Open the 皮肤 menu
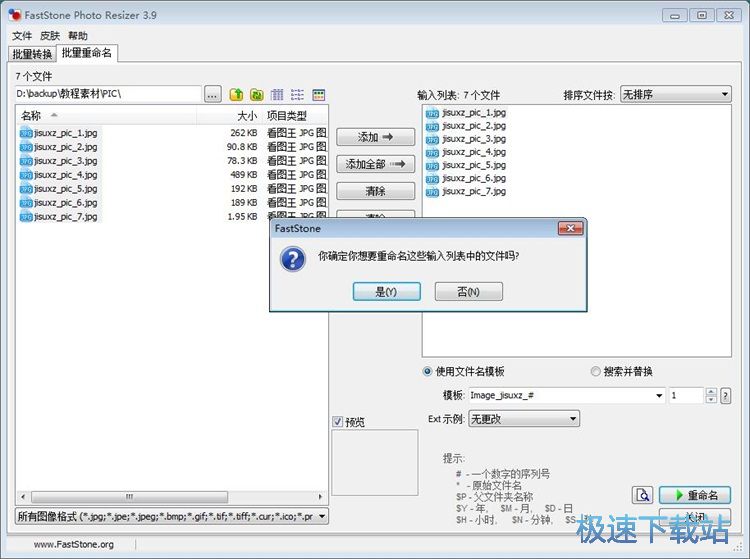750x559 pixels. point(50,36)
